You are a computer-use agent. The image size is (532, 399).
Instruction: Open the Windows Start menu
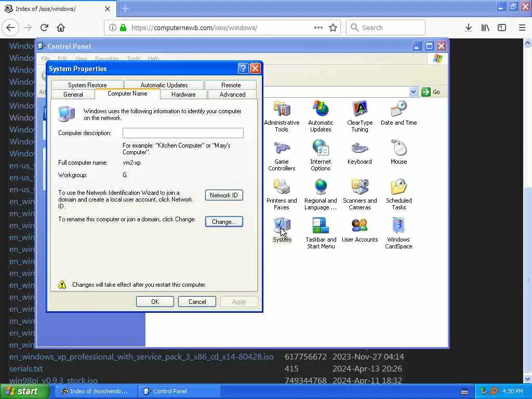tap(24, 391)
